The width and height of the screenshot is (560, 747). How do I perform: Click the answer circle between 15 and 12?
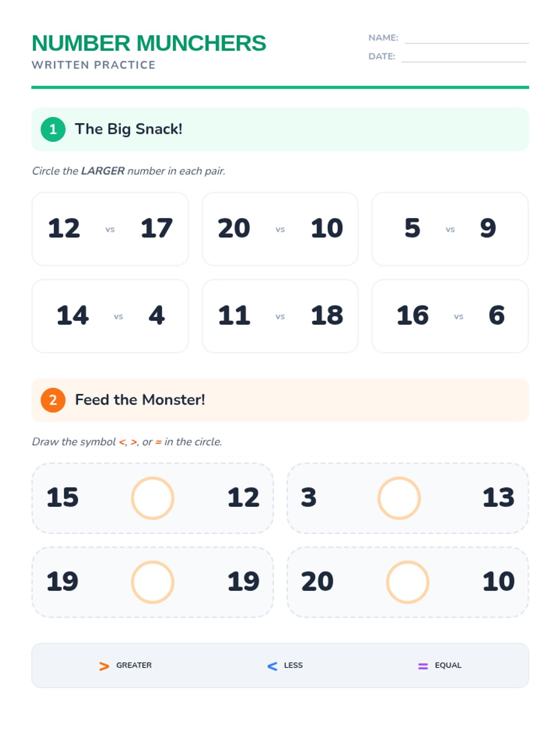point(153,498)
